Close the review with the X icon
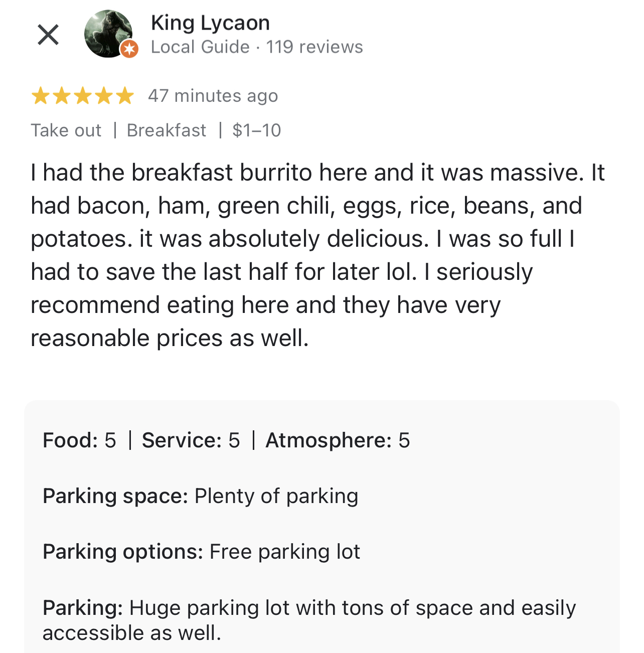The image size is (644, 653). coord(48,35)
